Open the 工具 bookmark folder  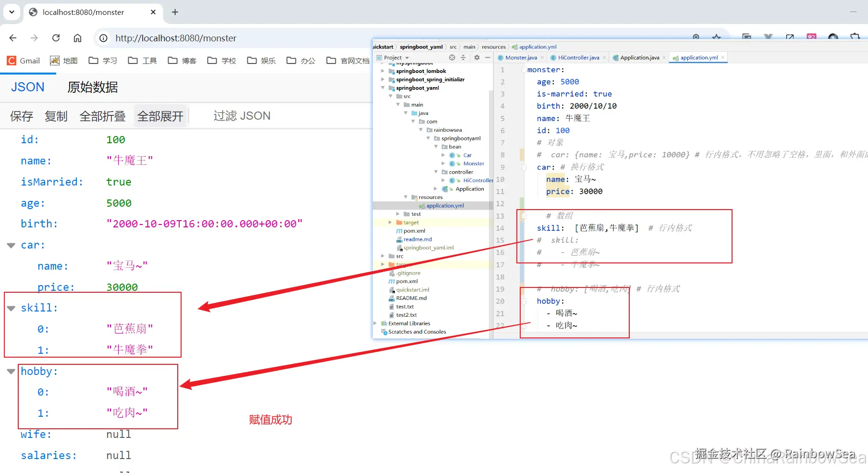pyautogui.click(x=142, y=61)
